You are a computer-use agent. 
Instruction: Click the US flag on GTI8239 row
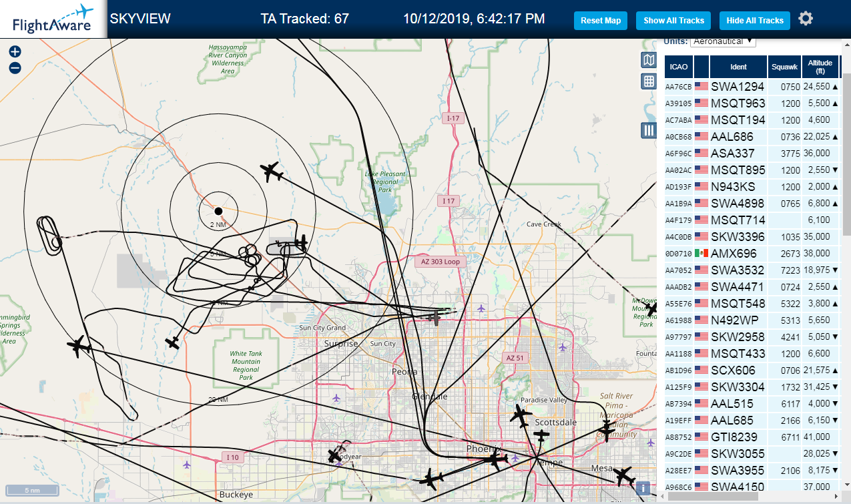tap(701, 437)
